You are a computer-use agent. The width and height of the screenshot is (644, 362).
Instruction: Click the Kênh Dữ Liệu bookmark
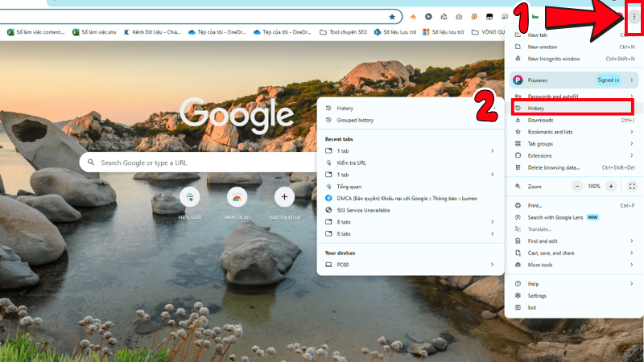(x=154, y=32)
